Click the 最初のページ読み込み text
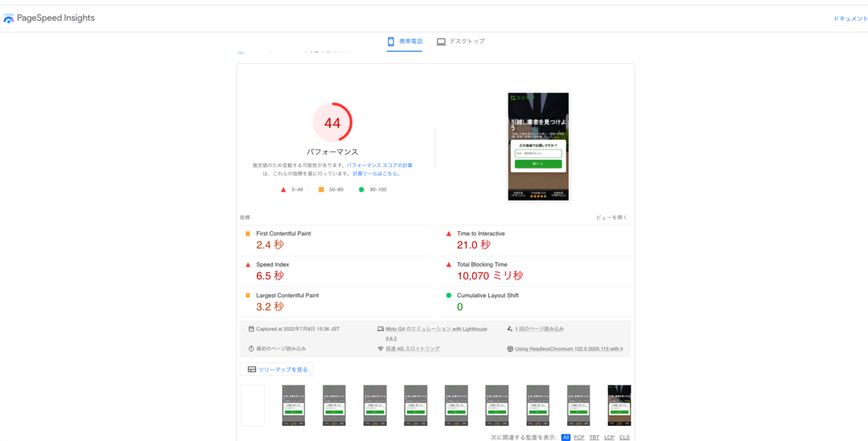 [281, 348]
